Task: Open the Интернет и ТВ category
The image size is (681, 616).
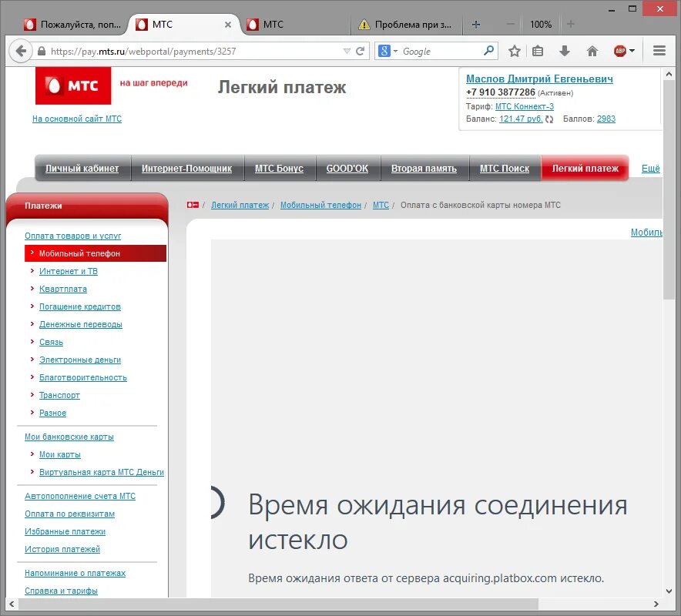Action: click(x=69, y=271)
